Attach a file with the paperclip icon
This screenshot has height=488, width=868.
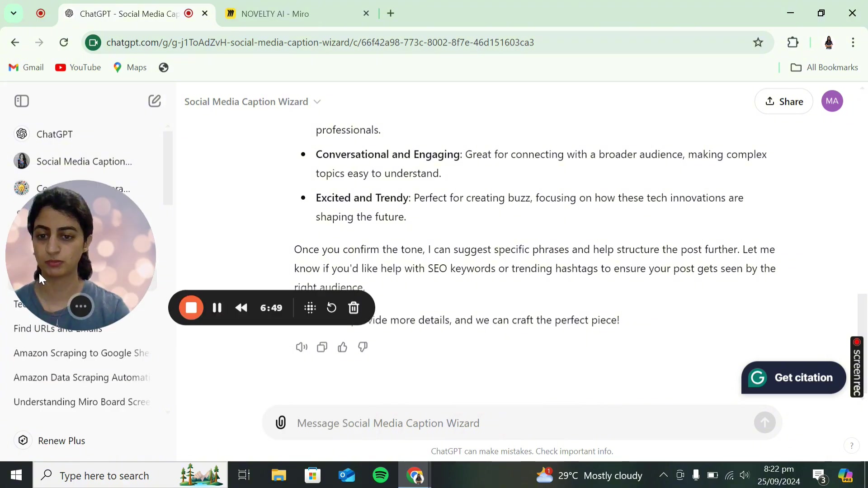tap(281, 422)
